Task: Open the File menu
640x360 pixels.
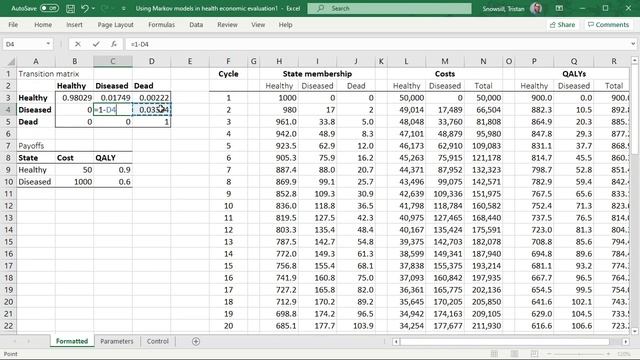Action: pos(13,24)
